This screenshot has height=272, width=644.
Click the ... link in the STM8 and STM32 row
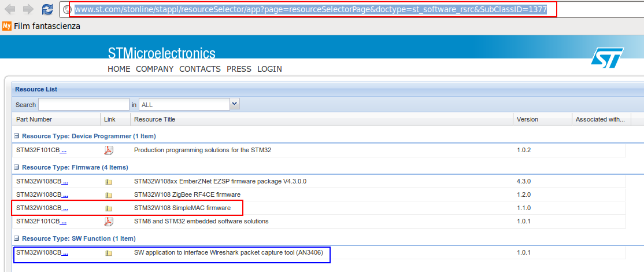[64, 221]
